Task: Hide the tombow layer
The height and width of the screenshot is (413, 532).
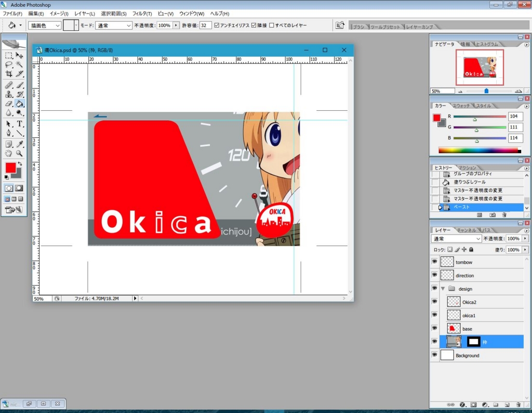Action: 434,262
